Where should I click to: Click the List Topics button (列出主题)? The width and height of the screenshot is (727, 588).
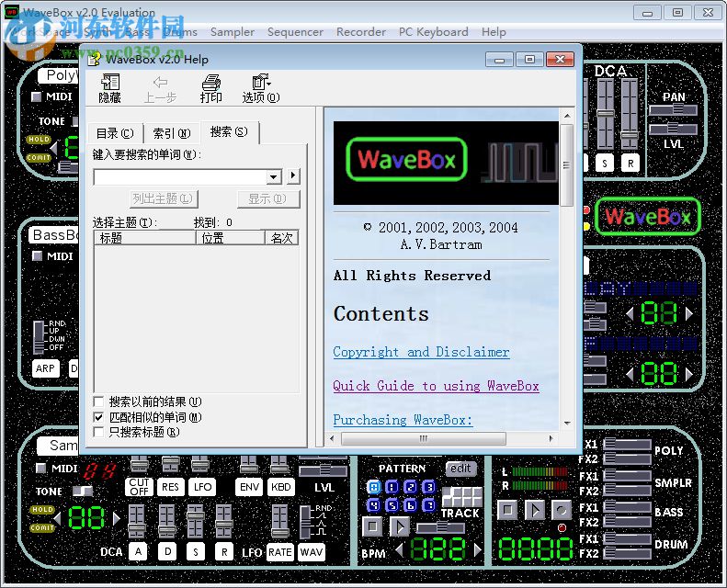coord(164,198)
